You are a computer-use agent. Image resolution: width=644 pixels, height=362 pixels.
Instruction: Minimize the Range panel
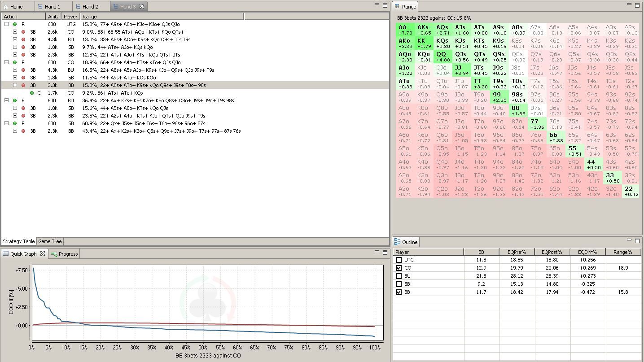[x=629, y=4]
